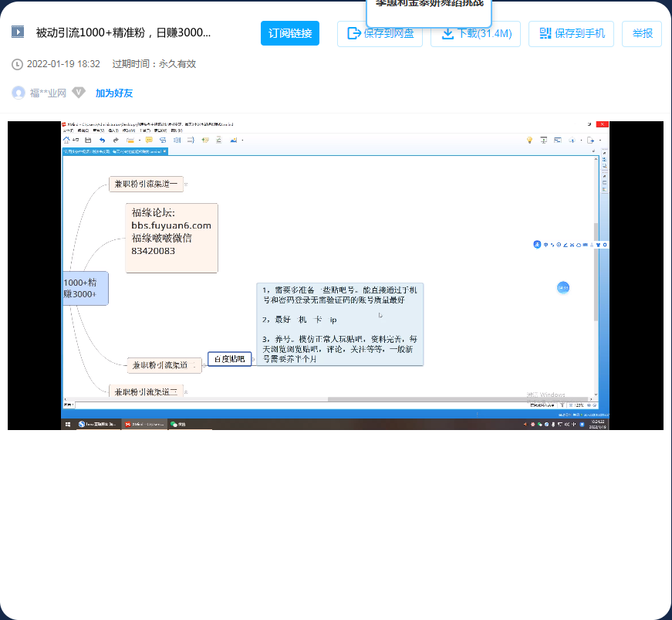This screenshot has width=672, height=620.
Task: Click the export document icon
Action: click(590, 141)
